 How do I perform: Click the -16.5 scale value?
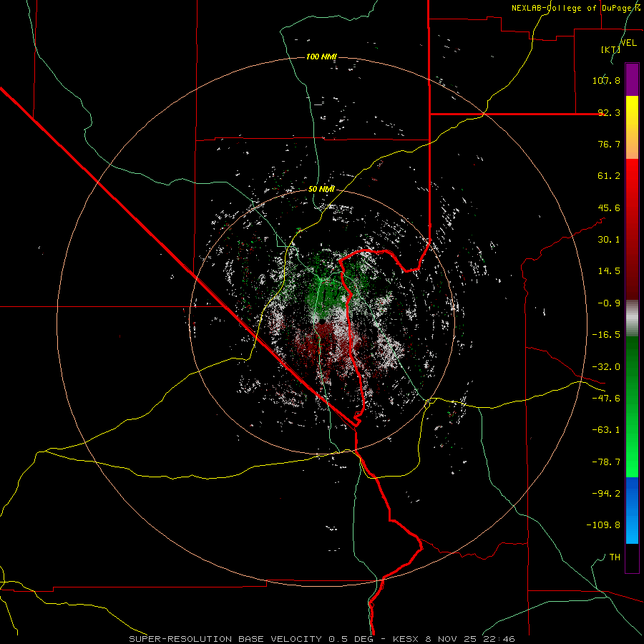(x=606, y=335)
